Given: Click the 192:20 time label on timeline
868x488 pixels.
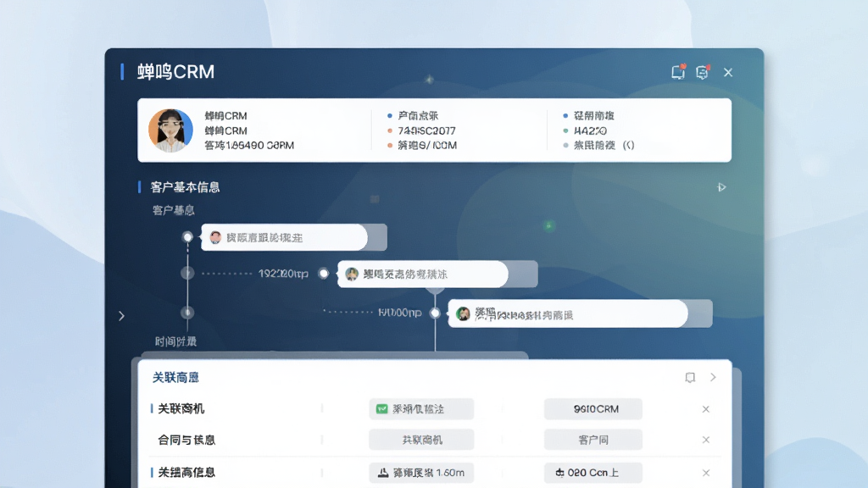Looking at the screenshot, I should (x=283, y=274).
